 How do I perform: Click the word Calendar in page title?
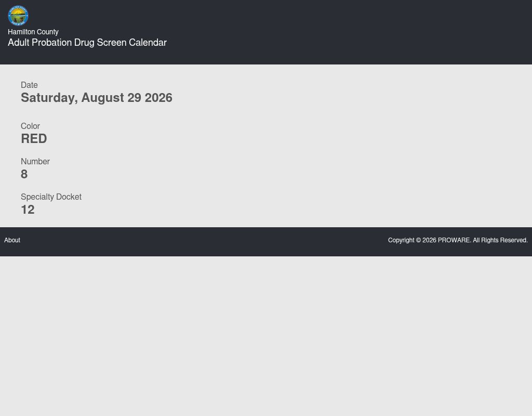point(148,43)
